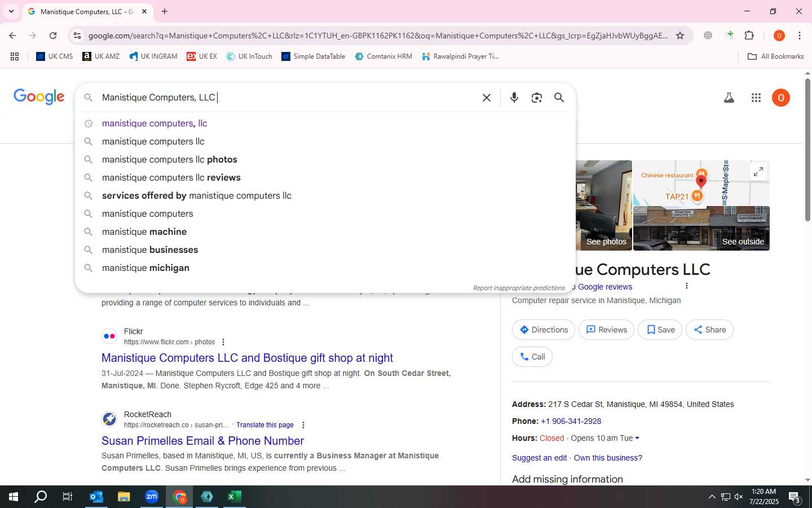Click the Reviews button

point(606,330)
